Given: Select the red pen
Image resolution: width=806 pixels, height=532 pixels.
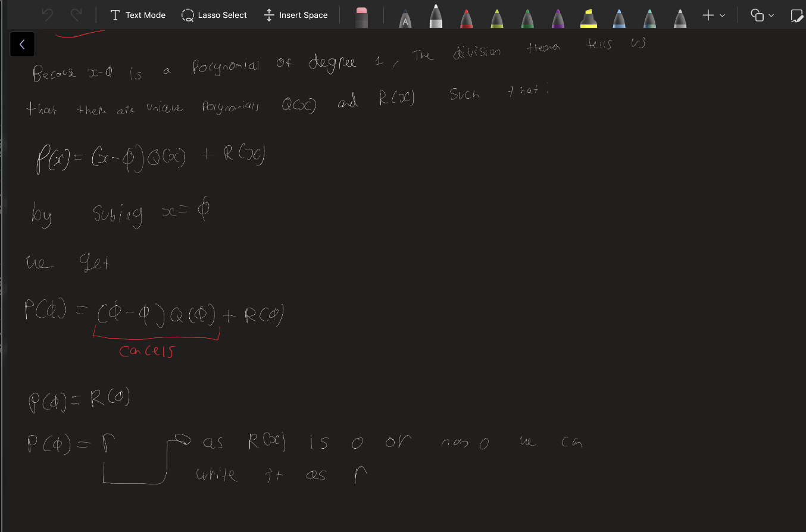Looking at the screenshot, I should [467, 18].
